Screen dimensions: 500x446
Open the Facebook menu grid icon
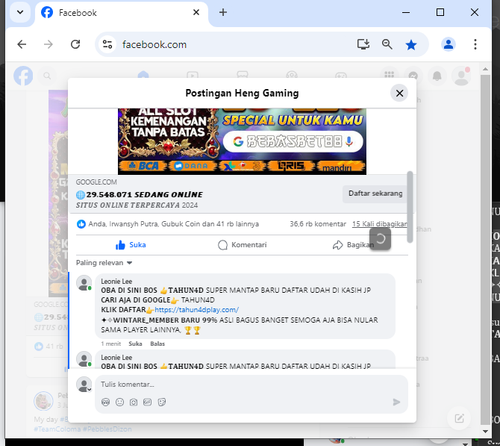click(389, 75)
